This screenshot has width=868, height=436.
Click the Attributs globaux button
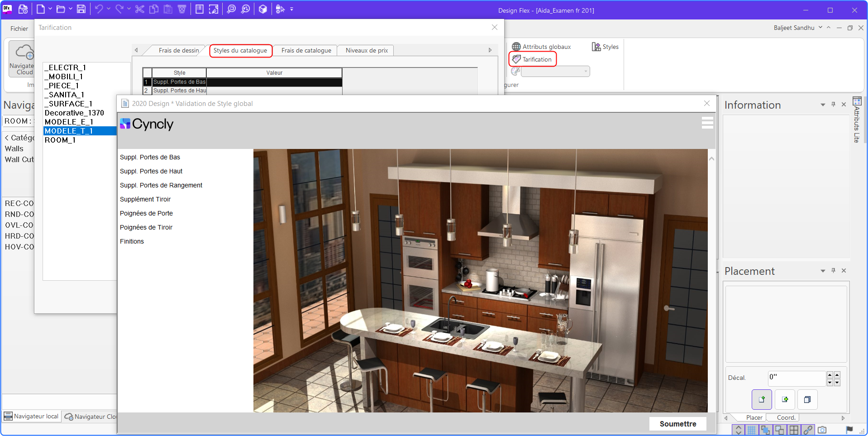coord(541,47)
